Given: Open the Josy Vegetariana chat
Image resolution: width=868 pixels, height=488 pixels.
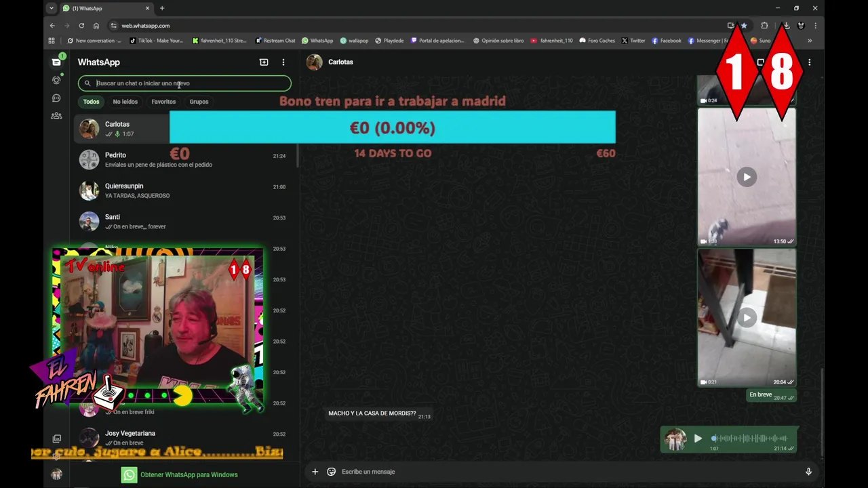Looking at the screenshot, I should 183,437.
